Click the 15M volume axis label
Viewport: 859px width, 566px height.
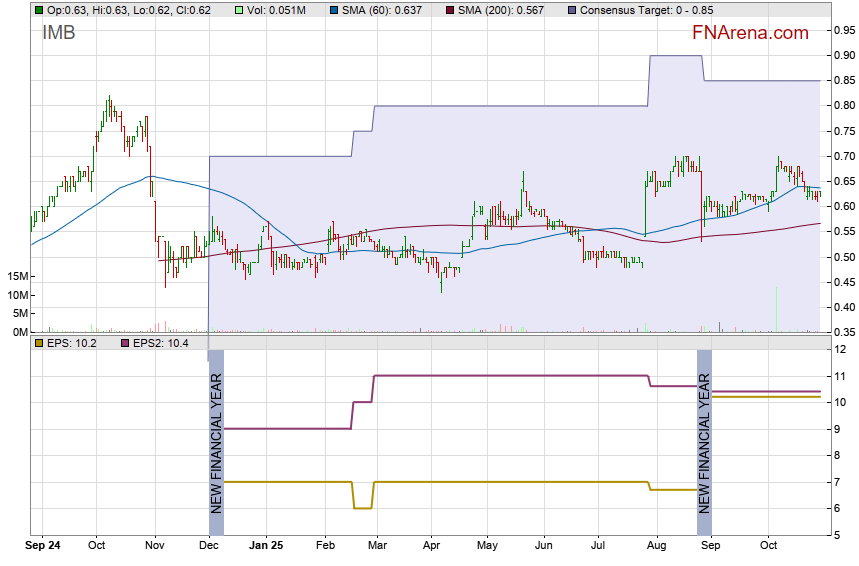[15, 276]
